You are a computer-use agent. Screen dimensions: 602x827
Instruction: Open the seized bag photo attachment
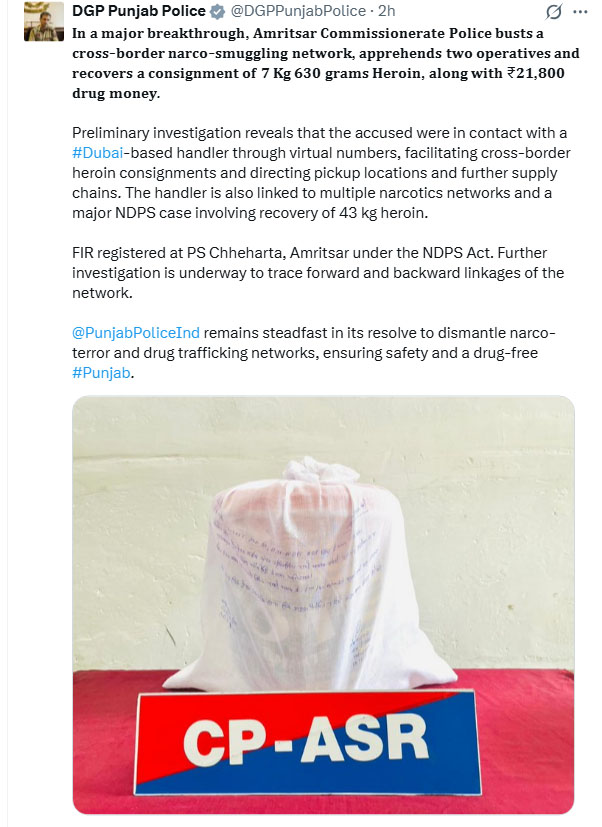tap(323, 605)
